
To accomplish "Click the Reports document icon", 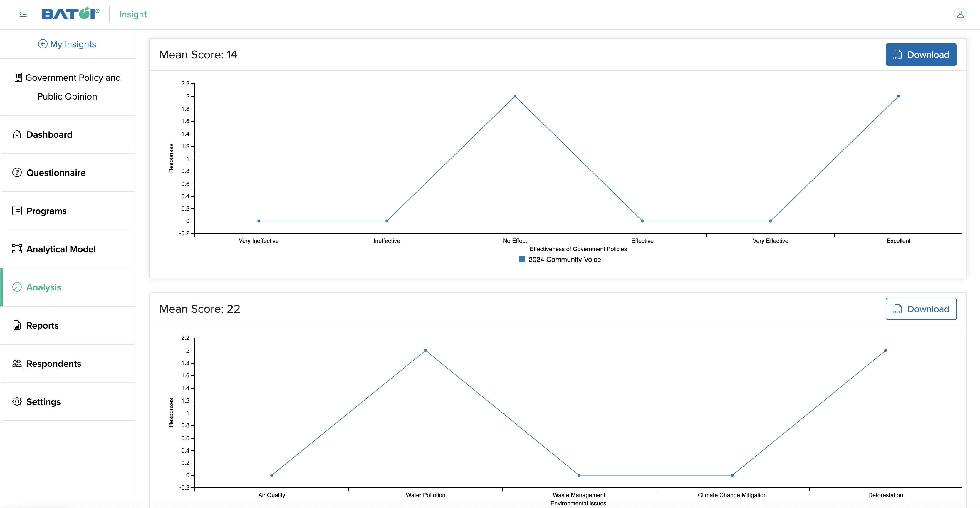I will click(x=17, y=325).
